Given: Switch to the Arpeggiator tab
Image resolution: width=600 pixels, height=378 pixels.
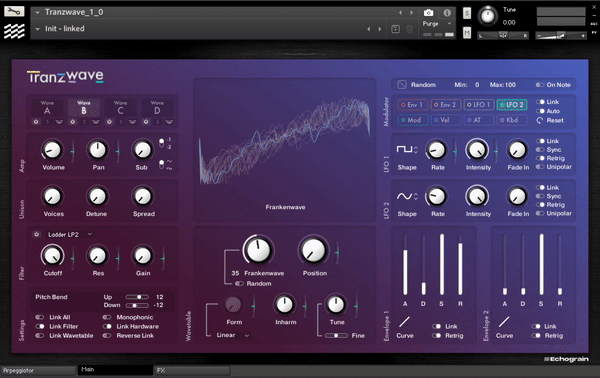Looking at the screenshot, I should click(x=38, y=370).
